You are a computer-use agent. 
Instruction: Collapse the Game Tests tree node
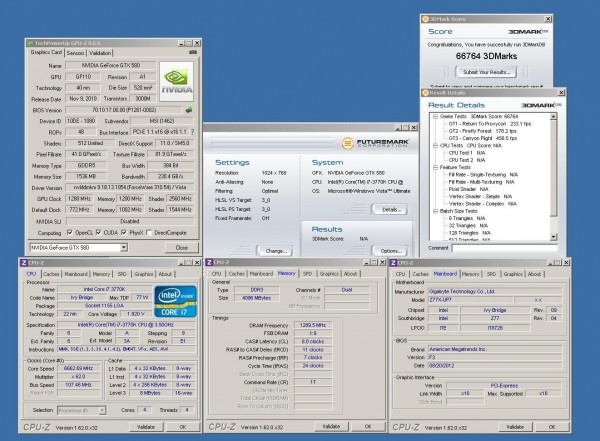point(435,116)
